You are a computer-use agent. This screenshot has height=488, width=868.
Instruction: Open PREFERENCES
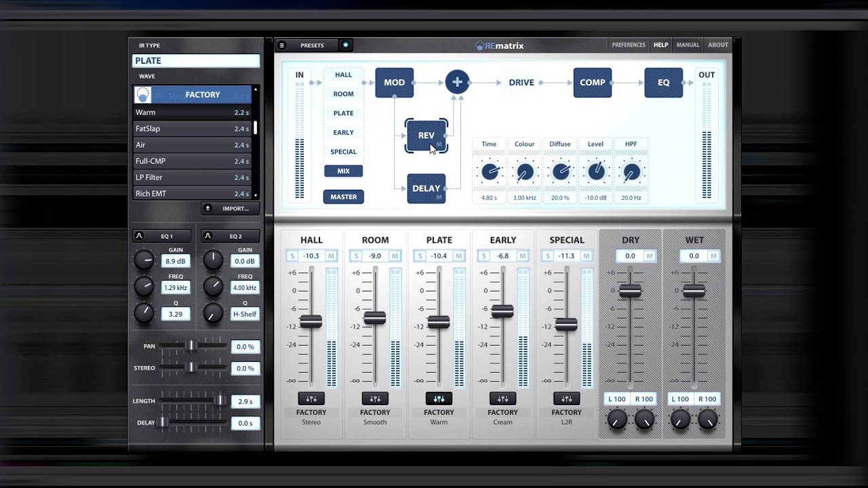click(x=629, y=44)
